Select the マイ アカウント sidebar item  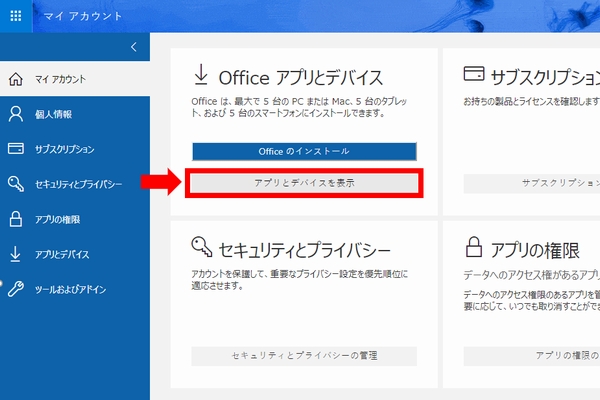(75, 79)
